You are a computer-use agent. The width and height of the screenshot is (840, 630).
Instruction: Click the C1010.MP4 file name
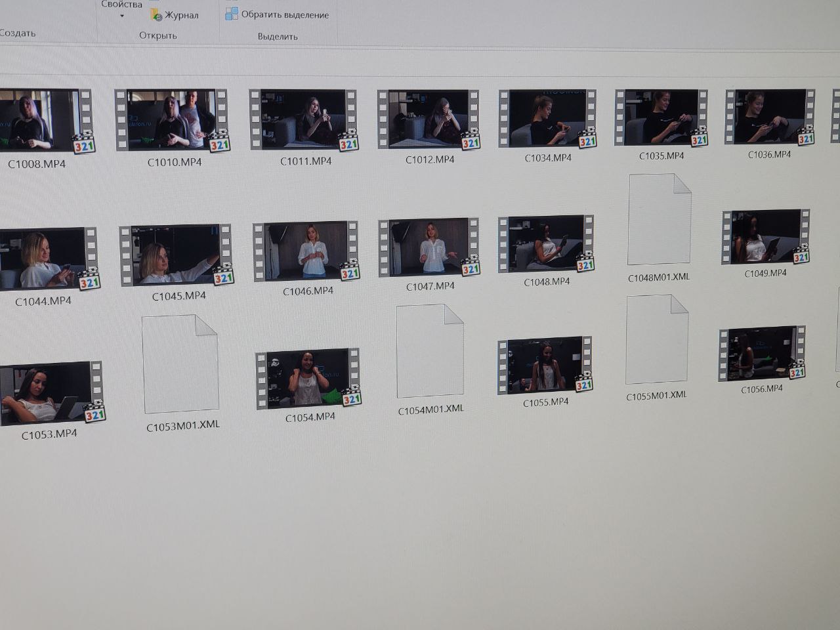(x=175, y=162)
